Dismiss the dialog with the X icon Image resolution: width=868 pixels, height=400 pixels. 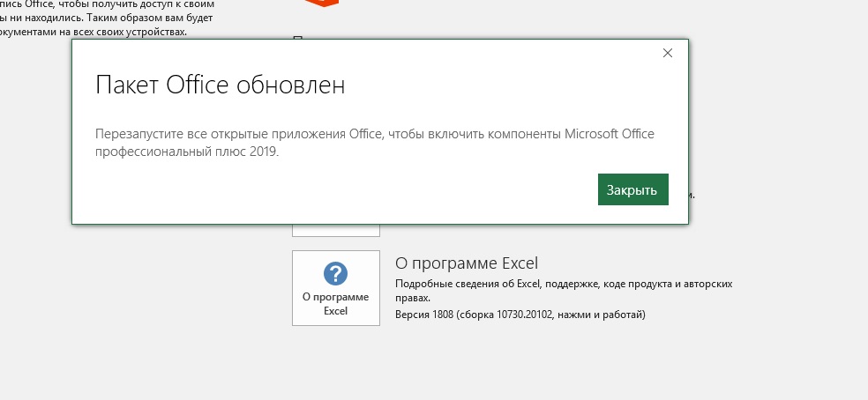[668, 53]
